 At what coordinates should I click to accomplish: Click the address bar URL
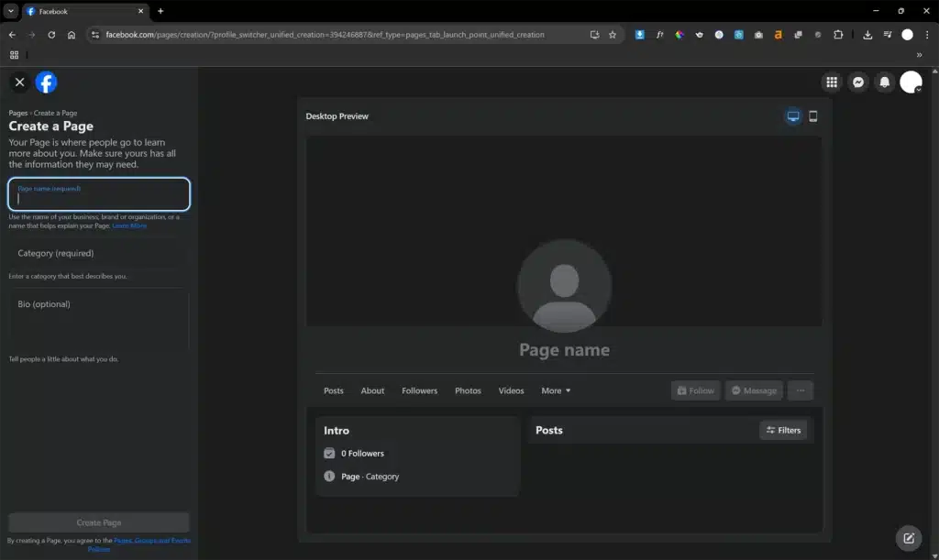click(x=325, y=35)
